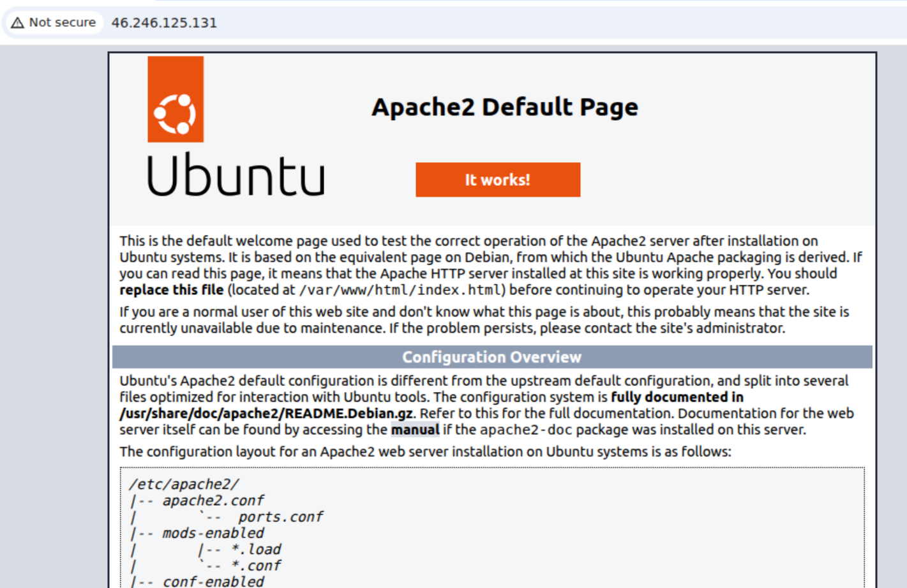Viewport: 907px width, 588px height.
Task: Click the '/usr/share/doc/apache2/README.Debian.gz' path
Action: click(x=266, y=413)
